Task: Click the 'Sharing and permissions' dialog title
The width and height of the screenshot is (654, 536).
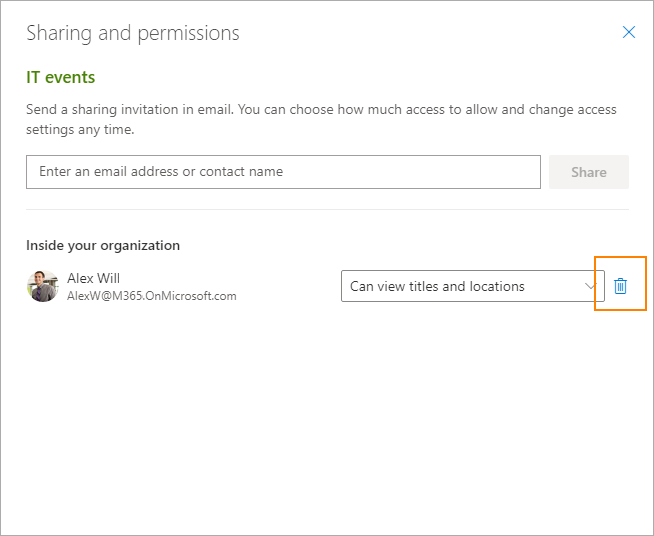Action: pos(133,33)
